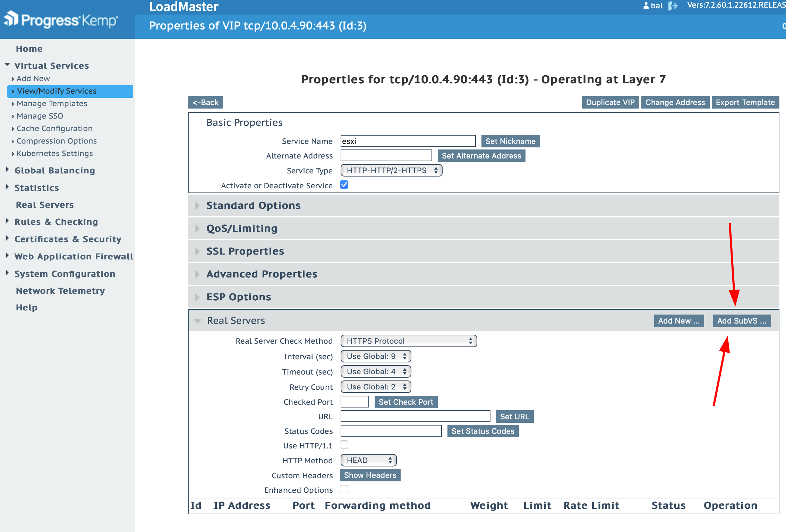Click the Service Name input field
Image resolution: width=786 pixels, height=532 pixels.
[408, 141]
